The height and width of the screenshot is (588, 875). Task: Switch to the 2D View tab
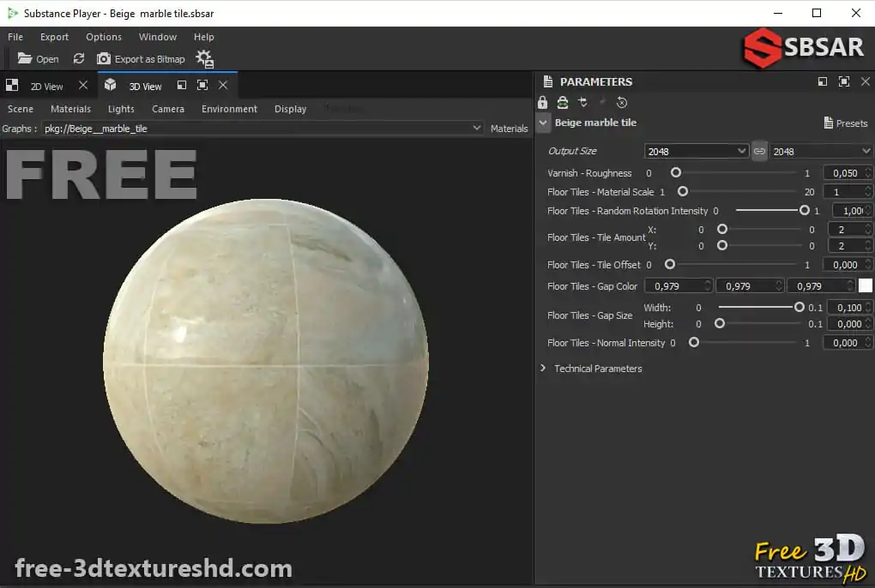coord(47,86)
